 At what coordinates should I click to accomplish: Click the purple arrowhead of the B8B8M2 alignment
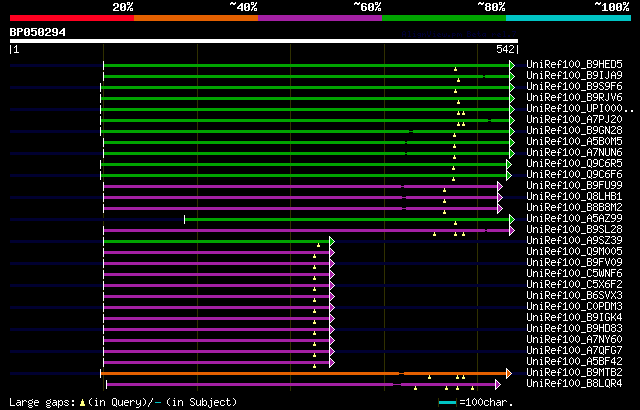click(500, 208)
